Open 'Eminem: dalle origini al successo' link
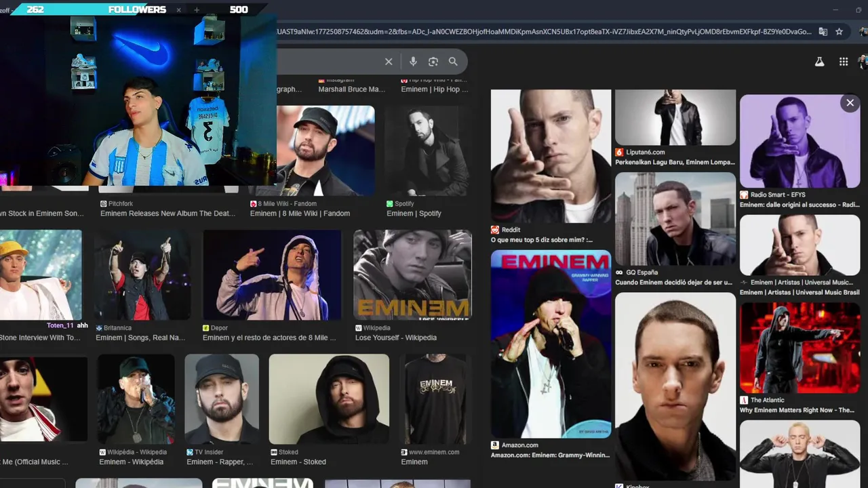This screenshot has width=868, height=488. point(800,205)
